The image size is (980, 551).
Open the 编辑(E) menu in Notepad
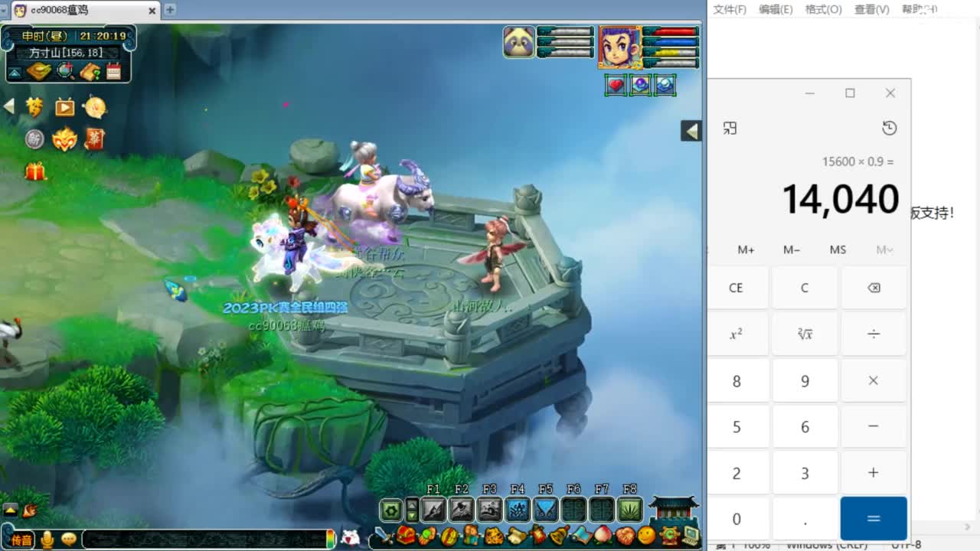776,9
